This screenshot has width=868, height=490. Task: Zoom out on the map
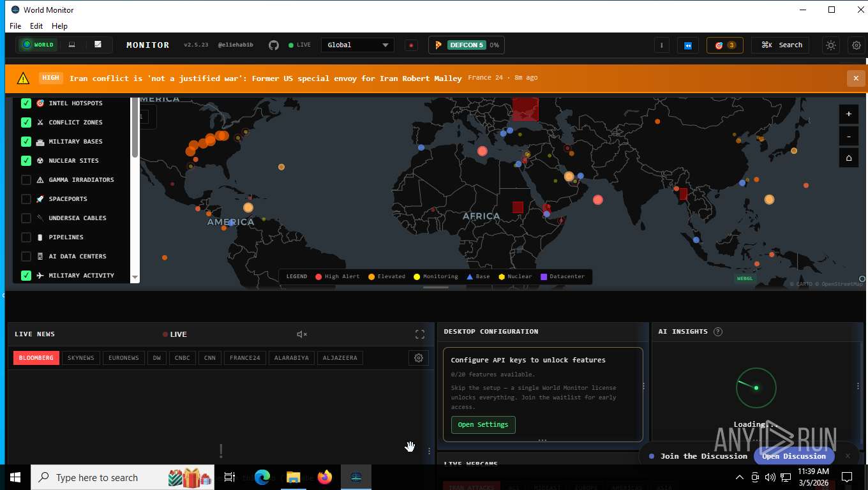pyautogui.click(x=848, y=136)
